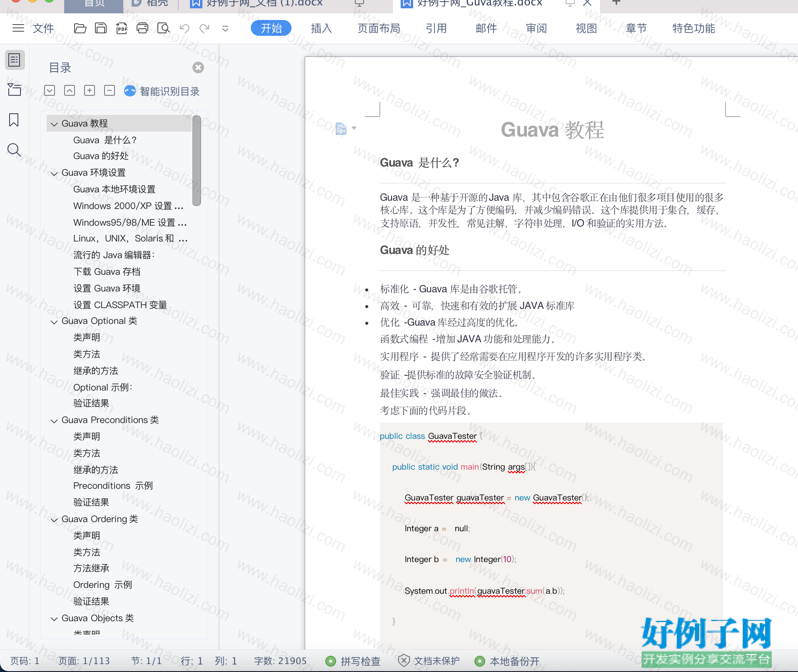This screenshot has height=672, width=798.
Task: Click 字数: 21905 in status bar
Action: (280, 661)
